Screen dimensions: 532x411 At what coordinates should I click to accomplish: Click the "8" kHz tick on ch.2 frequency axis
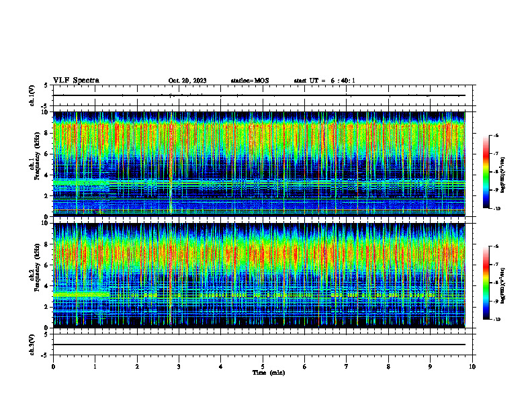point(46,244)
